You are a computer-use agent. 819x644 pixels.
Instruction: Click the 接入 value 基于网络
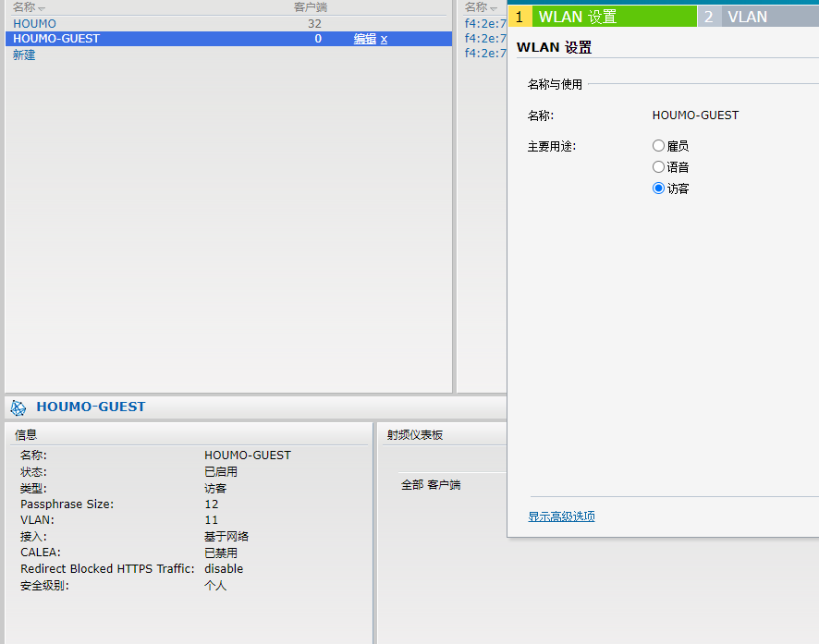[226, 537]
